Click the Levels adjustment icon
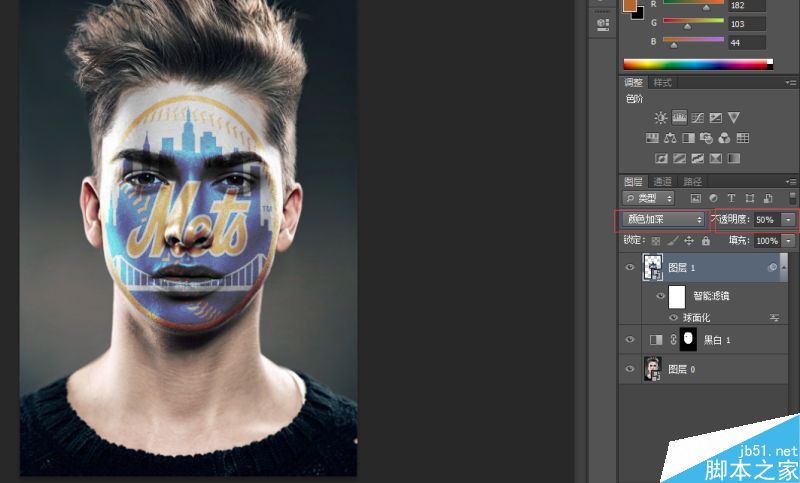The height and width of the screenshot is (483, 800). [x=679, y=118]
